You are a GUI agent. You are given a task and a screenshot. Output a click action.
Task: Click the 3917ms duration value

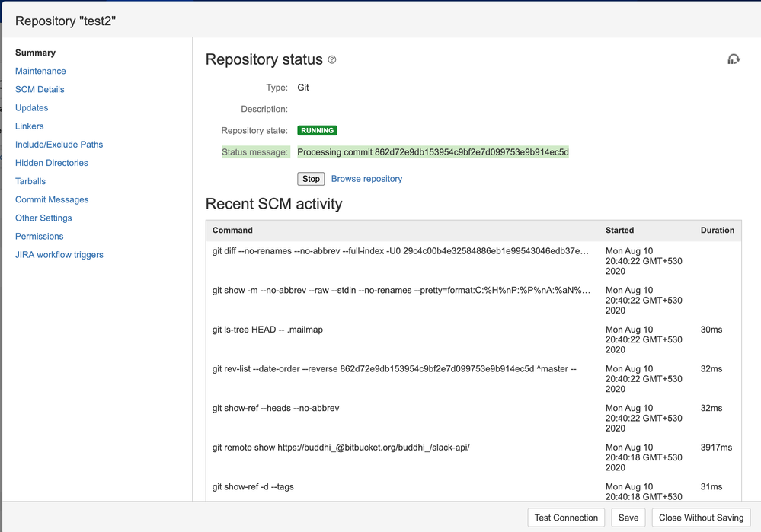pyautogui.click(x=716, y=448)
